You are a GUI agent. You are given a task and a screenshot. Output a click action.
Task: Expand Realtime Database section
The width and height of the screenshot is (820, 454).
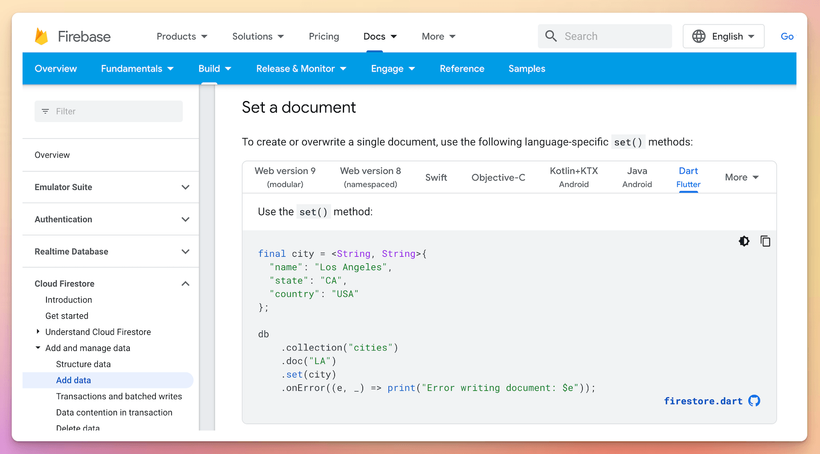click(x=185, y=252)
